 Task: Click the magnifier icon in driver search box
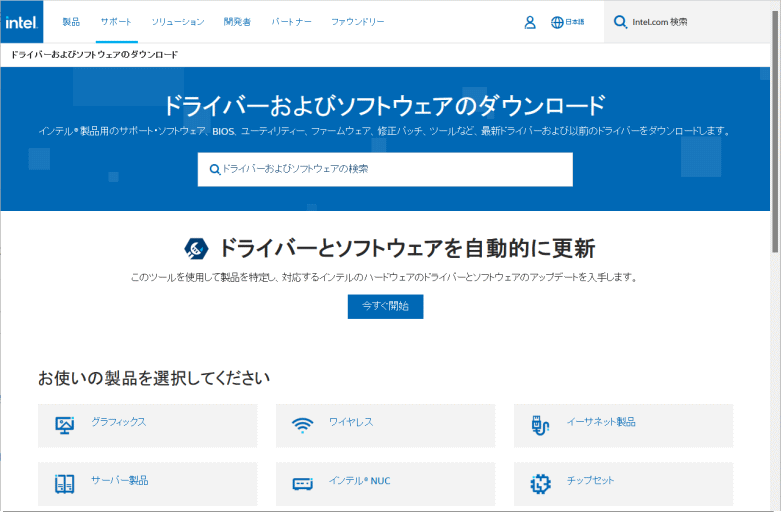[215, 169]
